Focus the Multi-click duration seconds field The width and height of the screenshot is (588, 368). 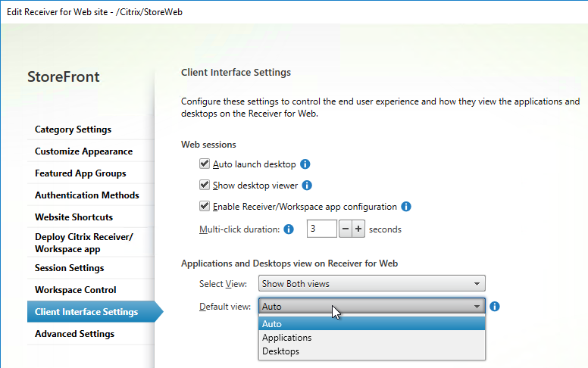pyautogui.click(x=322, y=229)
